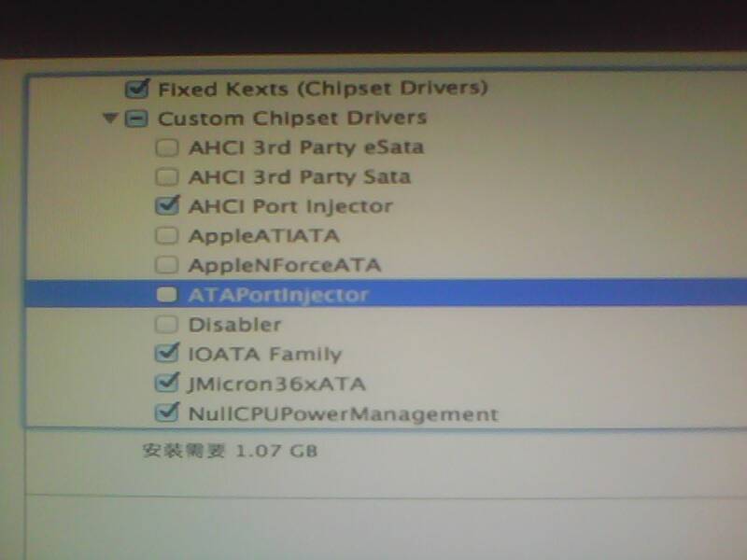
Task: Select the NullCPUPowerManagement row label
Action: (343, 413)
